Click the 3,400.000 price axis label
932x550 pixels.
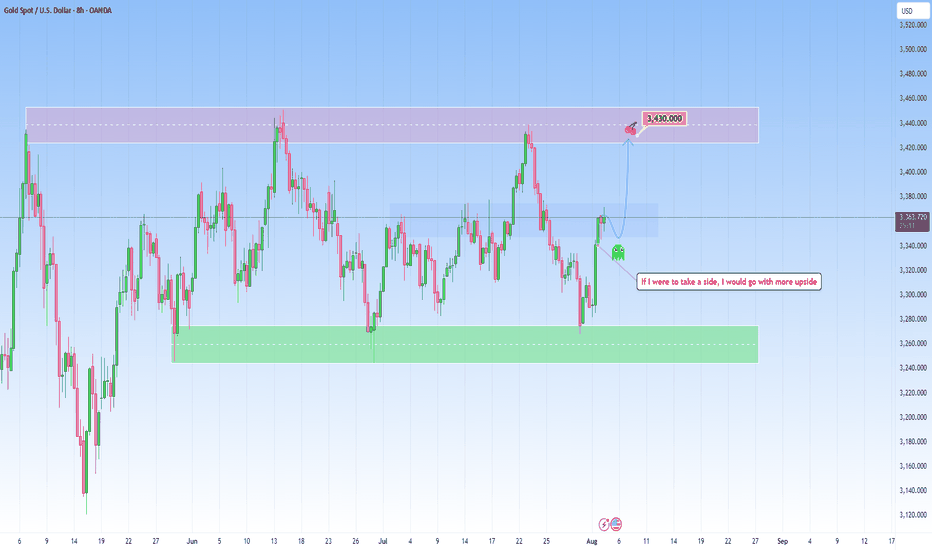[x=913, y=172]
